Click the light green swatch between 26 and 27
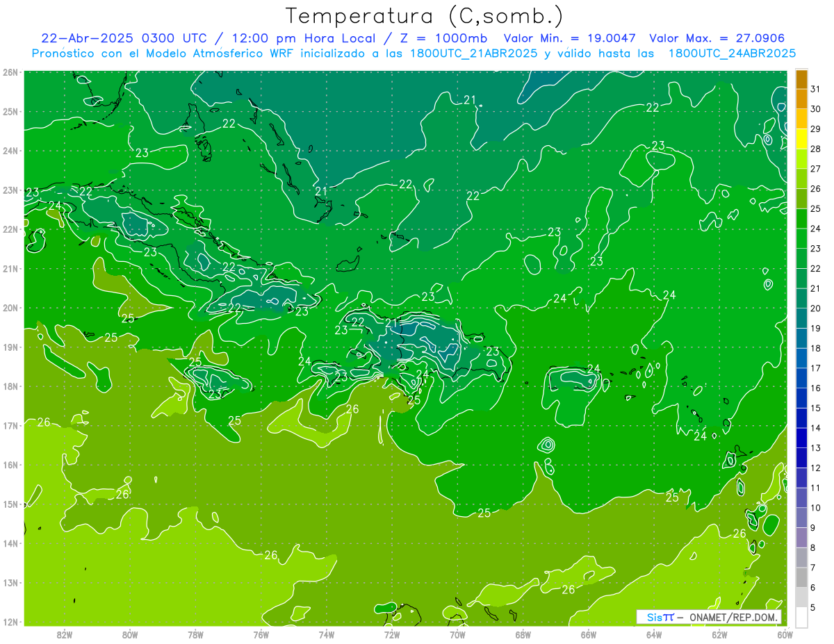This screenshot has width=834, height=644. (x=801, y=179)
